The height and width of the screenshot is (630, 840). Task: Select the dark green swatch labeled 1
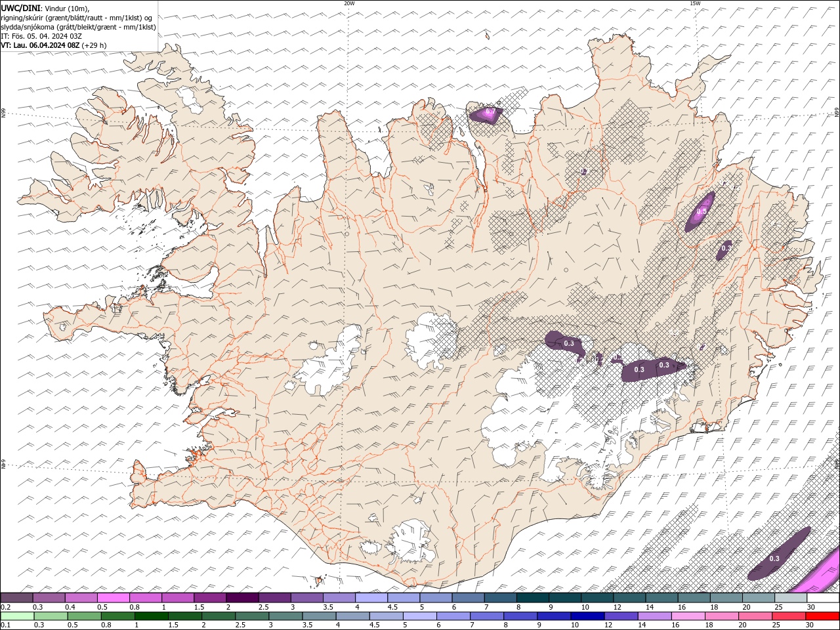[x=152, y=616]
